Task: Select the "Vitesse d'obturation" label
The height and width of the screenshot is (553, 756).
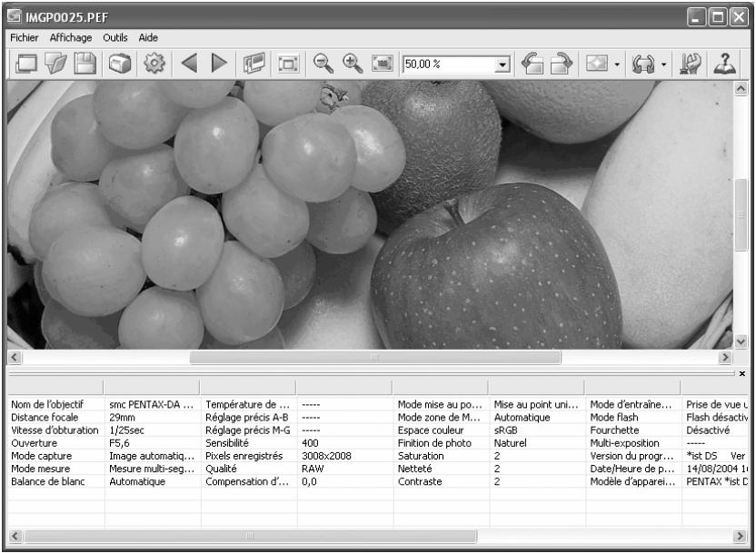Action: tap(55, 430)
